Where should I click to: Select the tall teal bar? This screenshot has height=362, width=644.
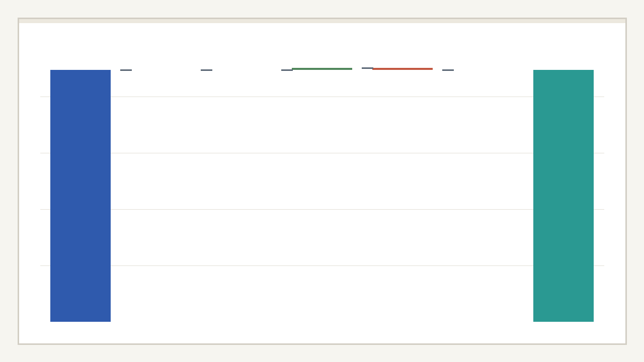click(563, 196)
